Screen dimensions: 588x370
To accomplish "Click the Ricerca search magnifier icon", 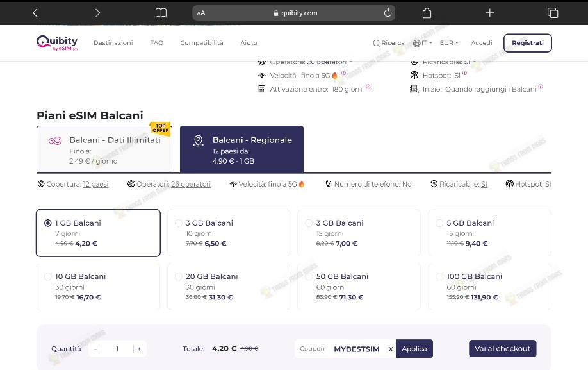I will tap(376, 43).
